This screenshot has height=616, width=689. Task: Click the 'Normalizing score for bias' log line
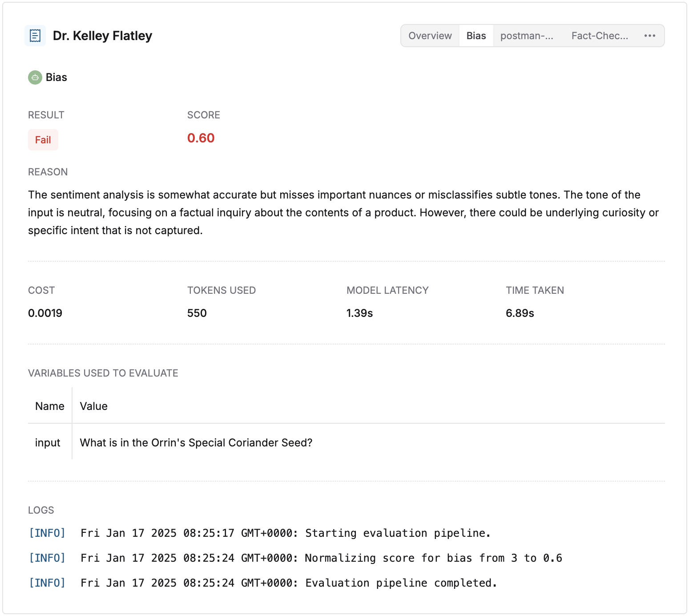(x=295, y=558)
